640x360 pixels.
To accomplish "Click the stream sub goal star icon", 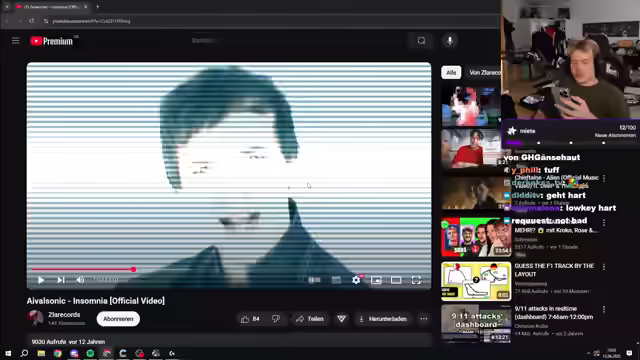I will coord(511,131).
